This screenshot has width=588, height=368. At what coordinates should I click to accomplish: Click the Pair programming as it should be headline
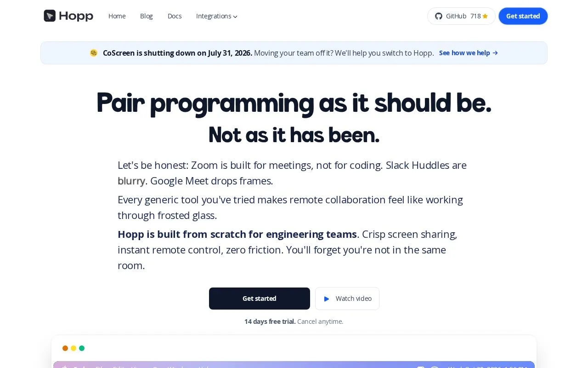(x=294, y=103)
